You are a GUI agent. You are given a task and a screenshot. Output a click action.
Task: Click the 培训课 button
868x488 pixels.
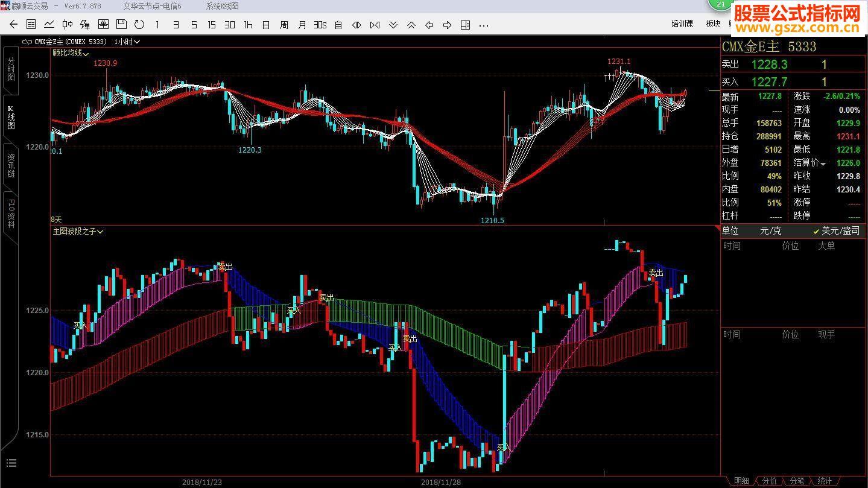682,24
